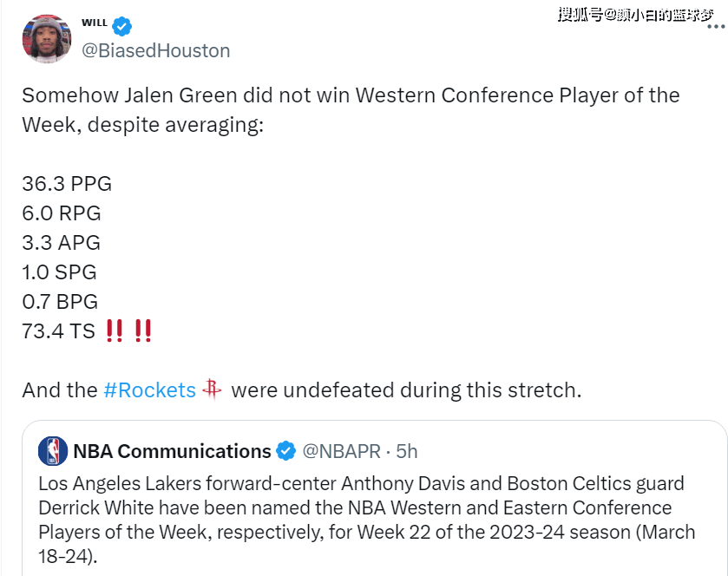
Task: Click the WILL display name
Action: click(95, 23)
